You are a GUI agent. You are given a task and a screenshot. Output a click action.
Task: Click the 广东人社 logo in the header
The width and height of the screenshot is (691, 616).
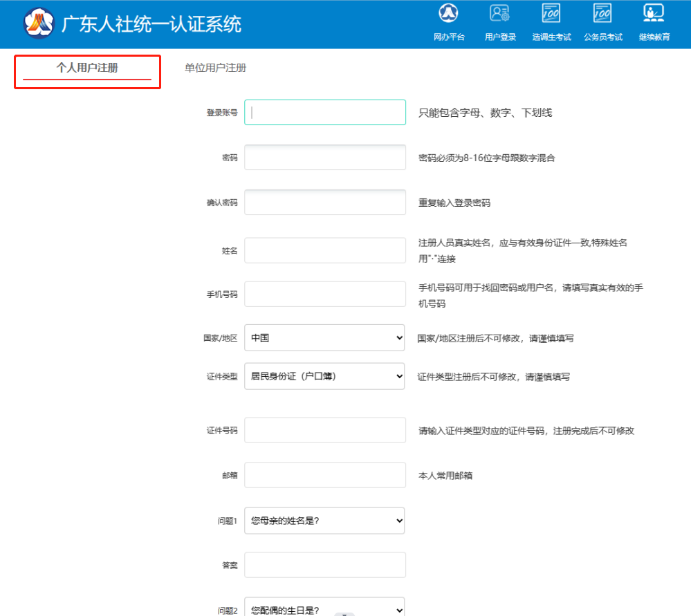(x=39, y=23)
